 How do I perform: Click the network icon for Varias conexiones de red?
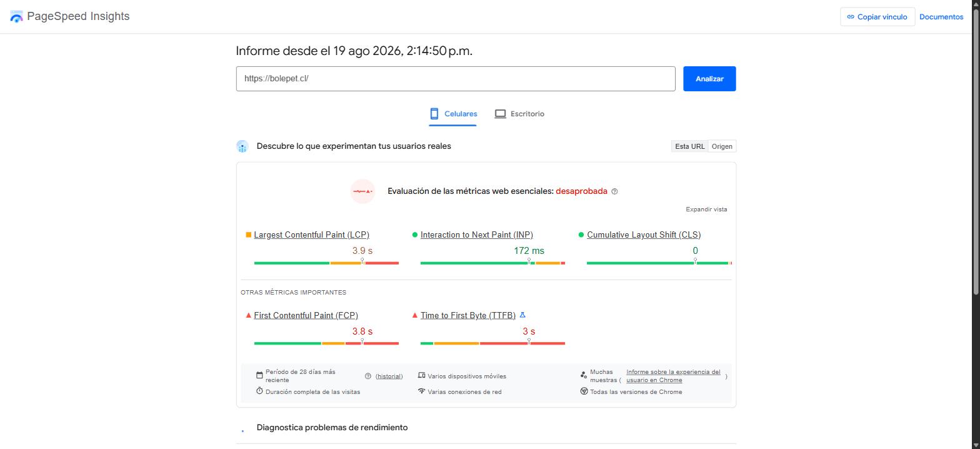click(x=422, y=391)
